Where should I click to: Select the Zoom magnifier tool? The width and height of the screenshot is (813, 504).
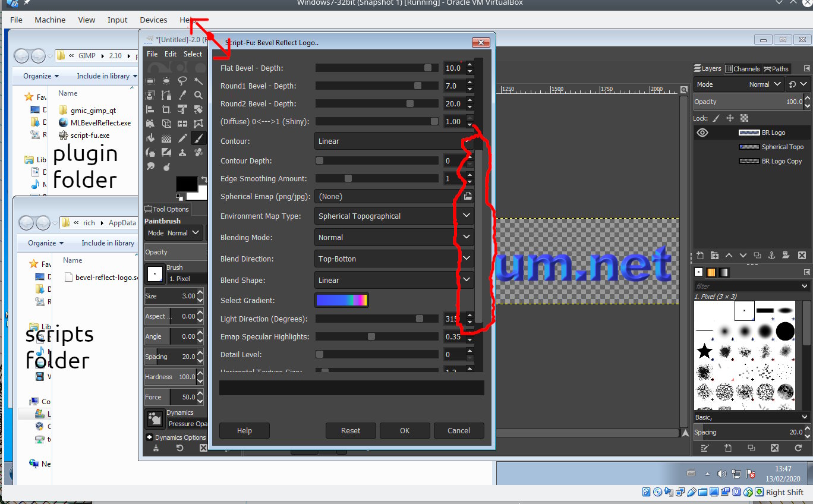pyautogui.click(x=198, y=95)
